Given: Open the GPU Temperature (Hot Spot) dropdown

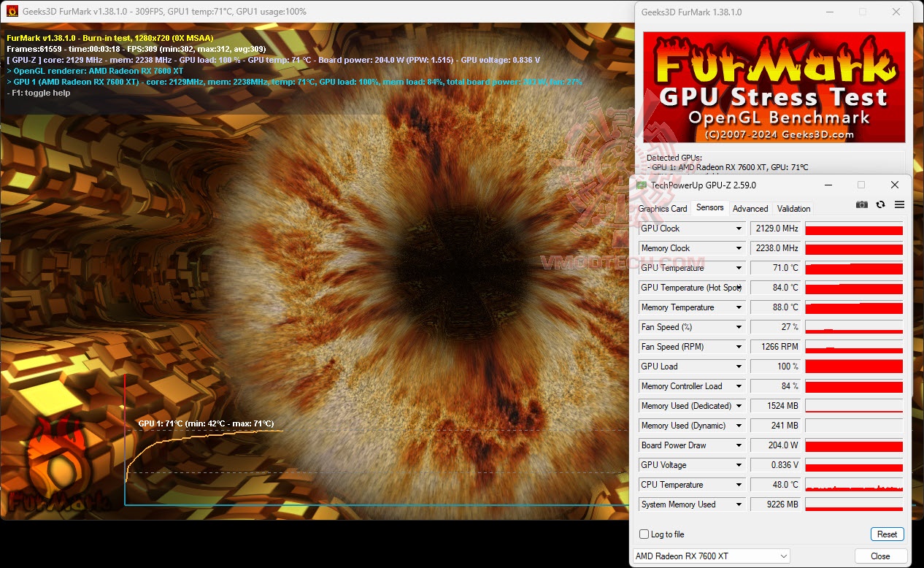Looking at the screenshot, I should (739, 288).
